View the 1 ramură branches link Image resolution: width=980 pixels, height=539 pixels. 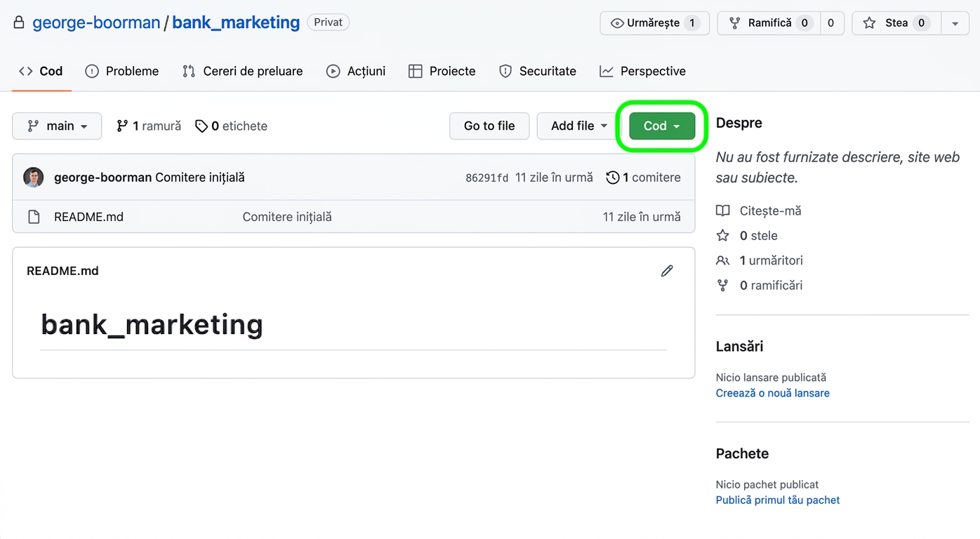click(x=149, y=126)
